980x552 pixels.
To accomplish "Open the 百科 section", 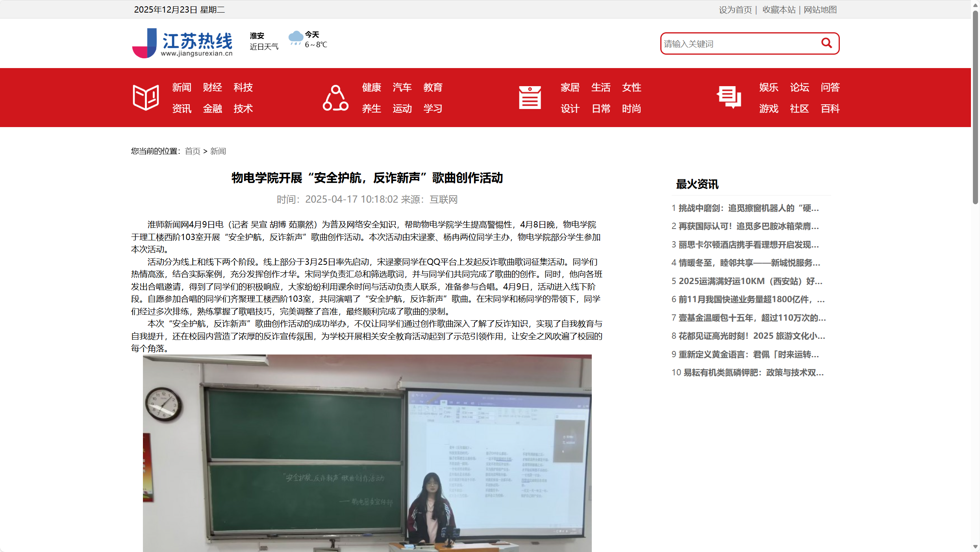I will tap(830, 109).
